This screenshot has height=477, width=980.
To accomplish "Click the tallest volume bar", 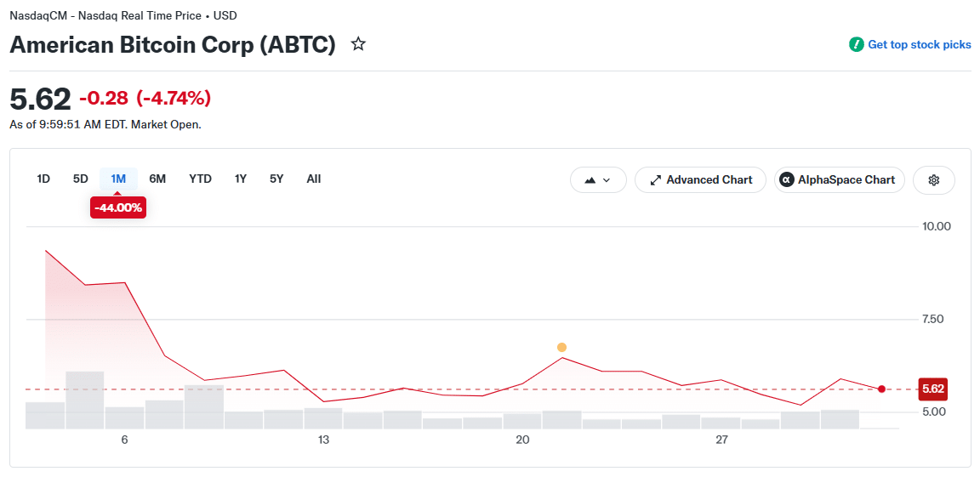I will [x=85, y=400].
